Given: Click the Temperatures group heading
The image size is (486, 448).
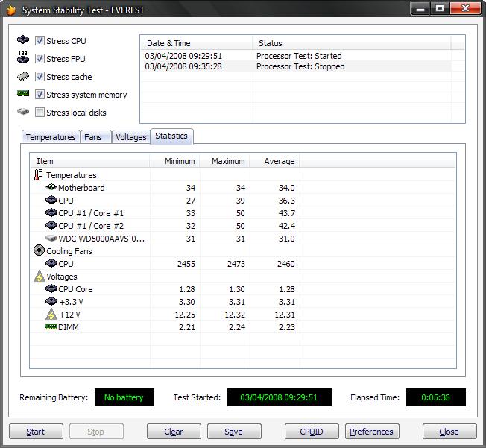Looking at the screenshot, I should point(72,175).
